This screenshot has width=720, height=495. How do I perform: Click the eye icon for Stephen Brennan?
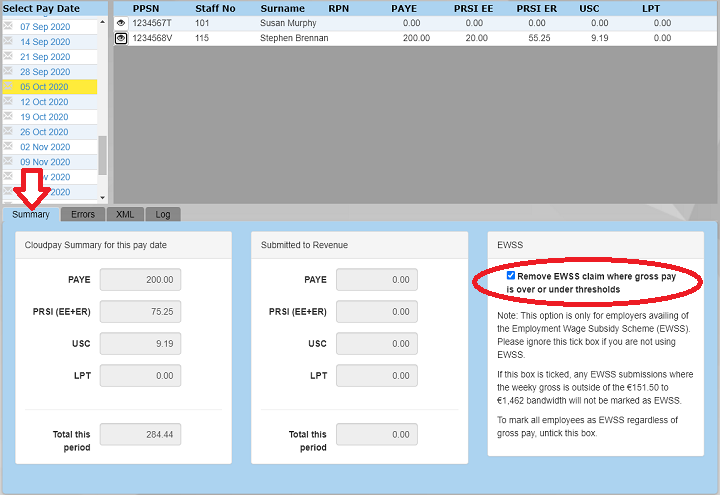(121, 38)
